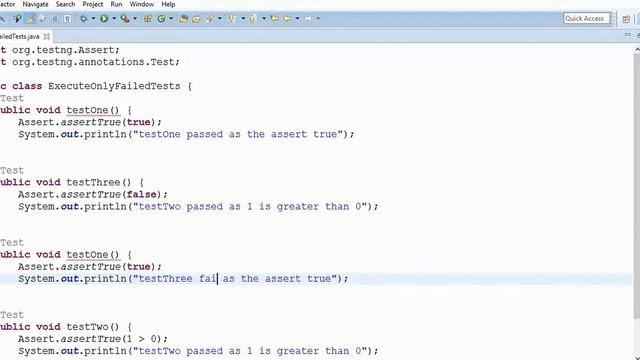The height and width of the screenshot is (360, 640).
Task: Click the println line under testThree()
Action: pos(198,207)
